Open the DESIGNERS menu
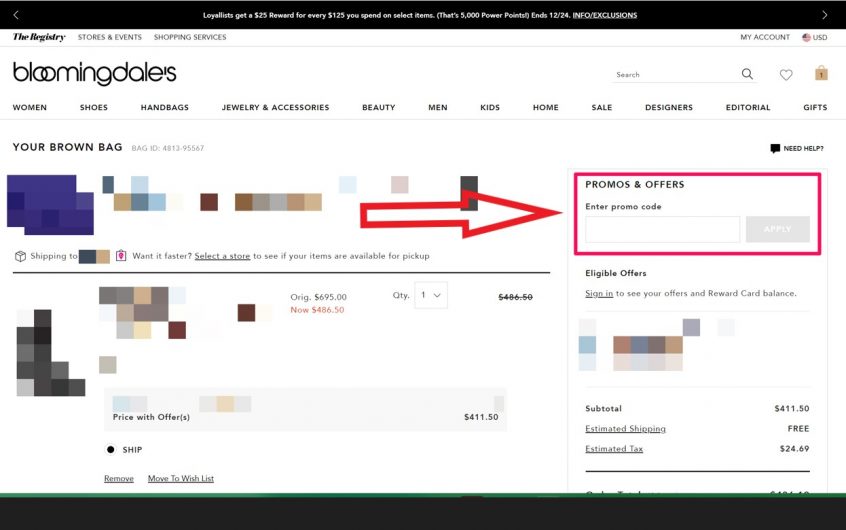 pyautogui.click(x=668, y=107)
